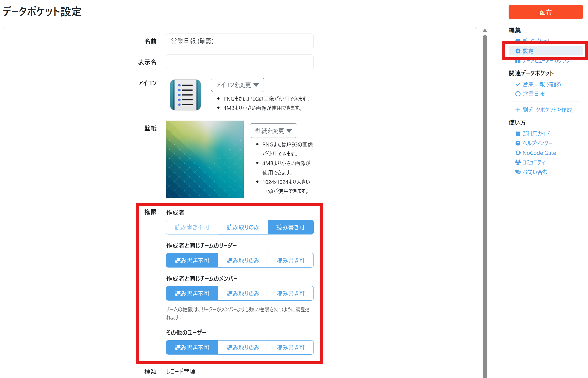Click the scroll-up arrow of settings panel

coord(485,31)
